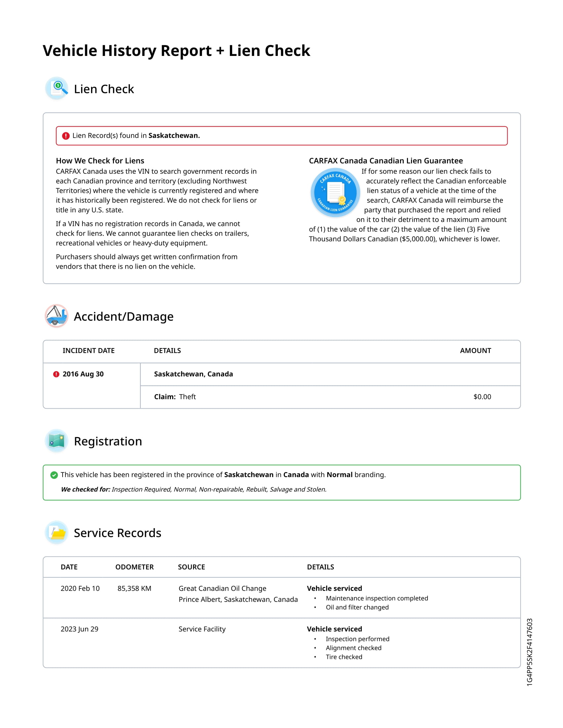Click the AMOUNT column header

(x=475, y=351)
